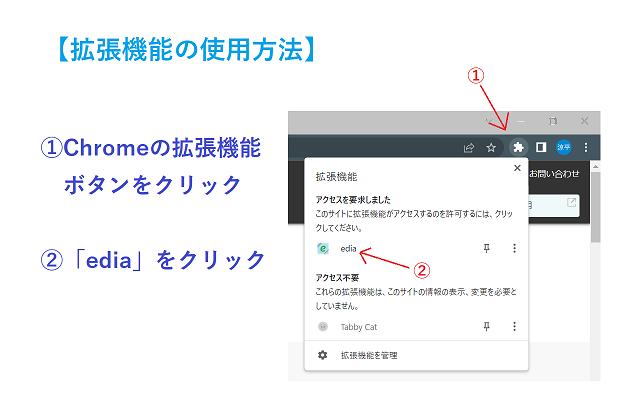
Task: Open the Chrome three-dot menu
Action: tap(586, 147)
